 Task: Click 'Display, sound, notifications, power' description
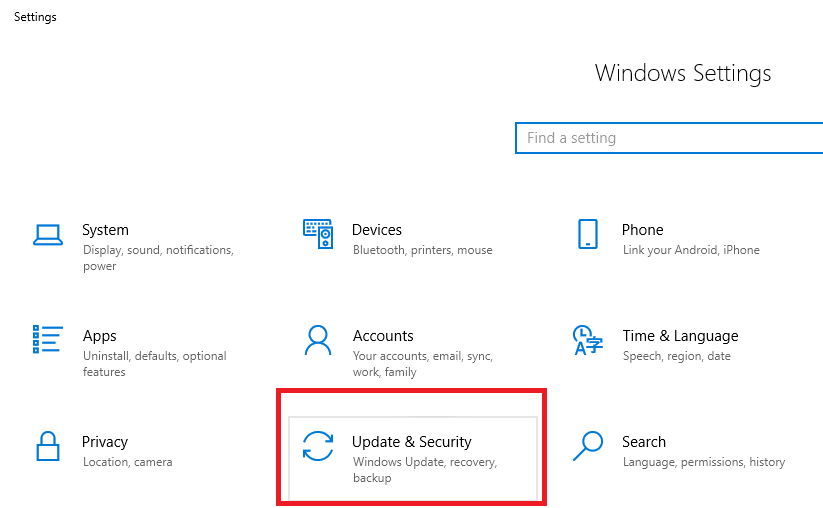coord(158,258)
